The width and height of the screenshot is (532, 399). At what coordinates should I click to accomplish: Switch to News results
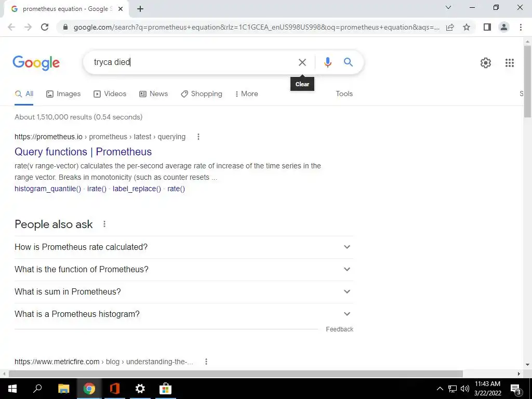point(154,94)
